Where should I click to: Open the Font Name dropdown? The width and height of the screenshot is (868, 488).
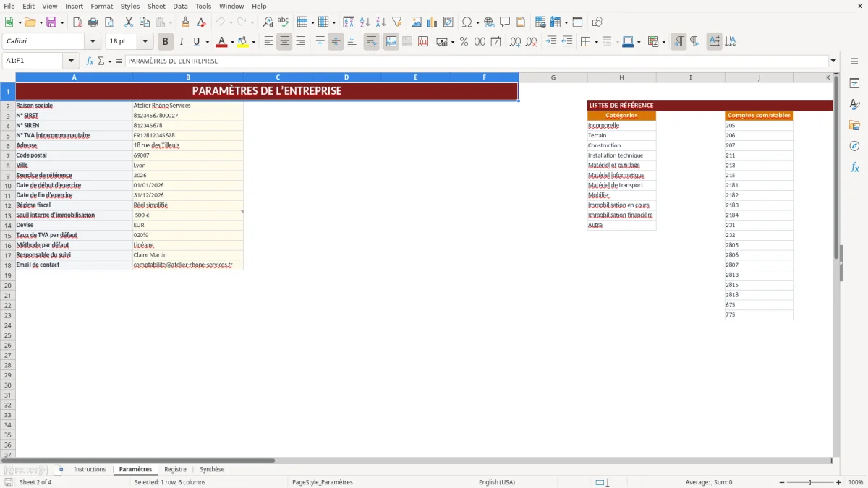coord(93,42)
